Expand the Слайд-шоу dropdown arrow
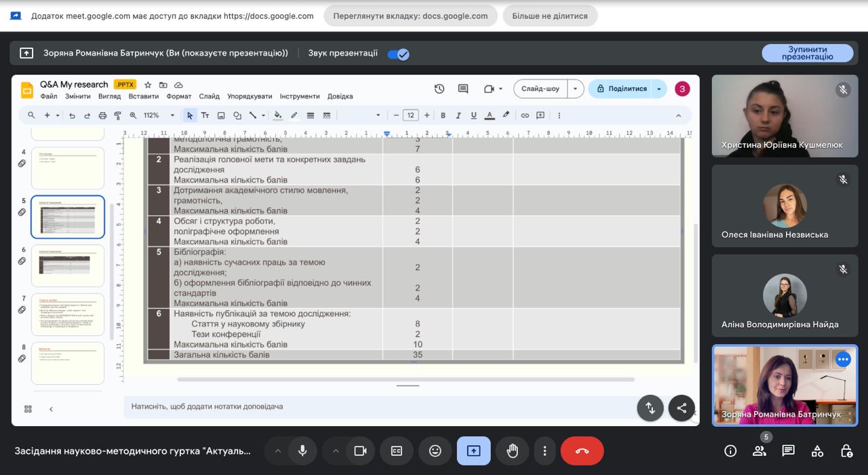868x475 pixels. point(575,89)
